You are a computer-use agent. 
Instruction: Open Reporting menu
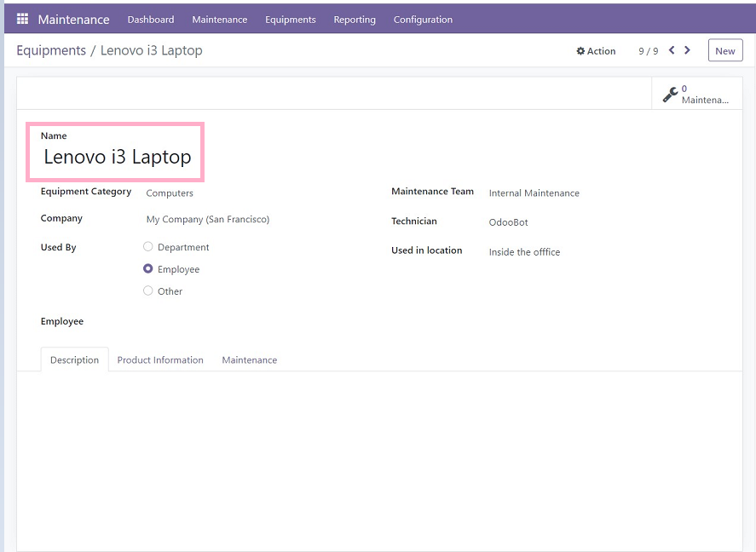(x=355, y=20)
